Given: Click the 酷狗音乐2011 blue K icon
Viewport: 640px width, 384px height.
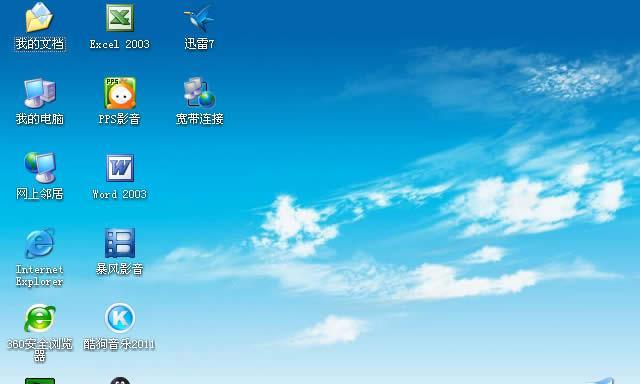Looking at the screenshot, I should click(x=120, y=317).
